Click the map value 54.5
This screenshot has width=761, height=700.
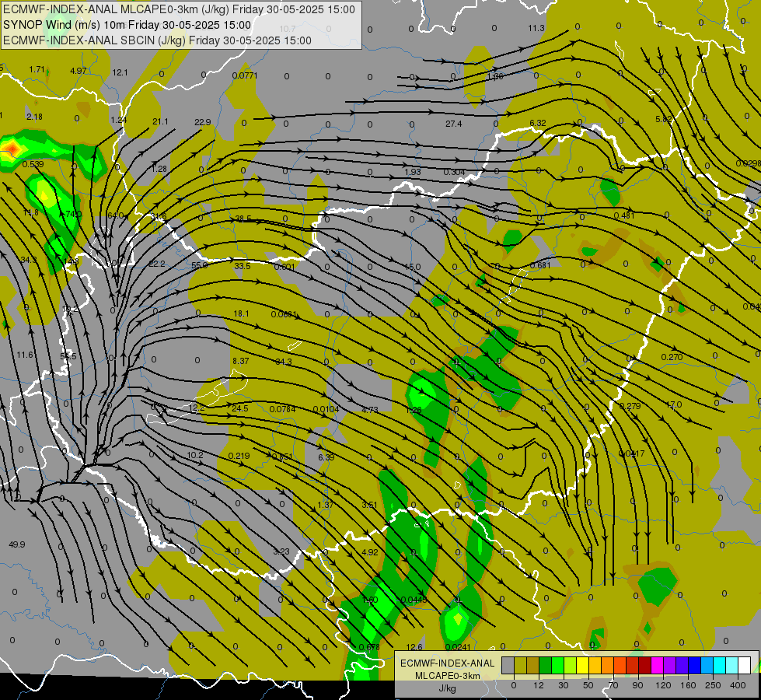pos(68,356)
